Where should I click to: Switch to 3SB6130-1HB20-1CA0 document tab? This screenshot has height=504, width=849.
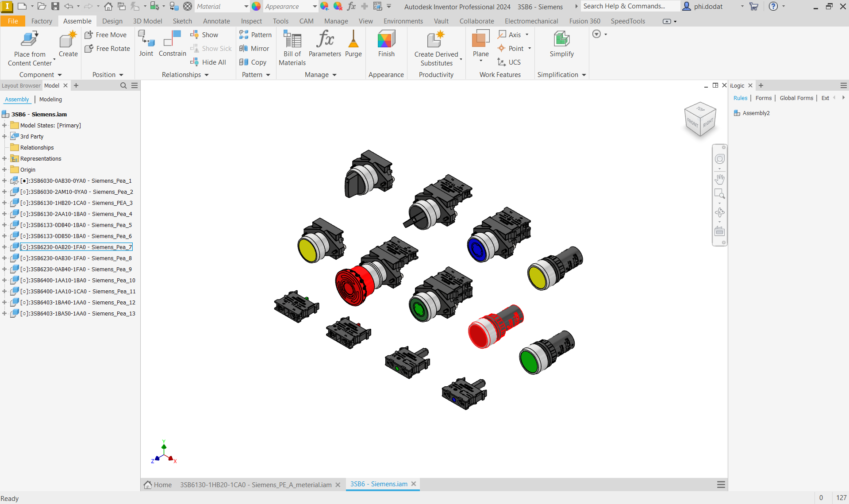tap(256, 485)
